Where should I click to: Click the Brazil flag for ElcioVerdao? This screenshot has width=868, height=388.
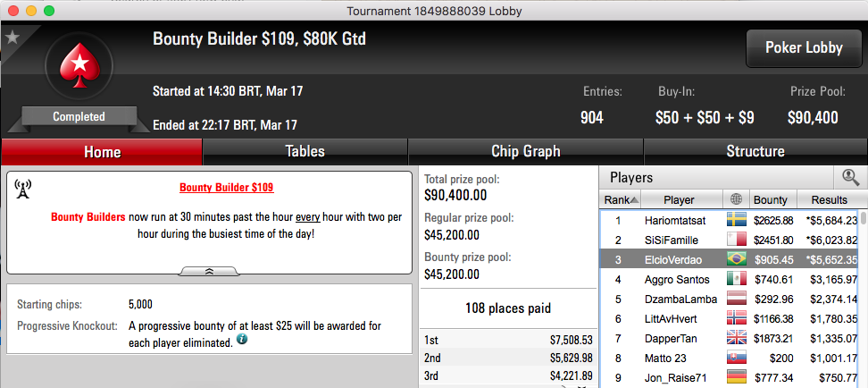pos(736,259)
